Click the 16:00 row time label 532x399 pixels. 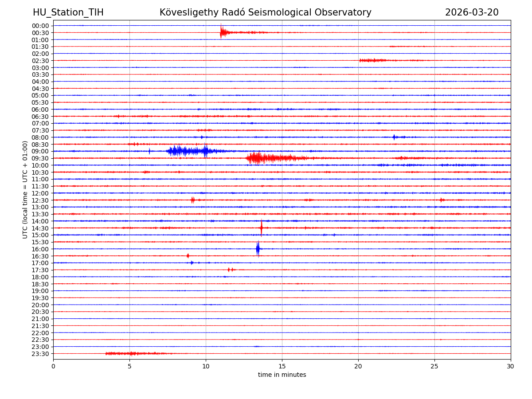[x=40, y=249]
